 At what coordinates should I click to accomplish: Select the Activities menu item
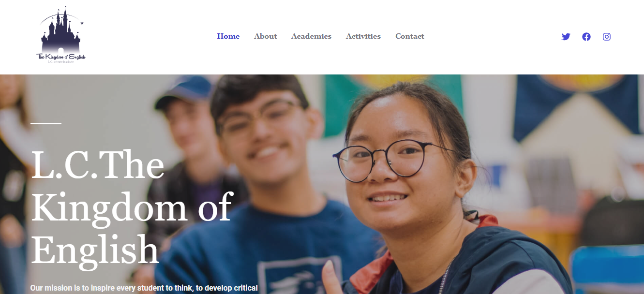pos(363,36)
